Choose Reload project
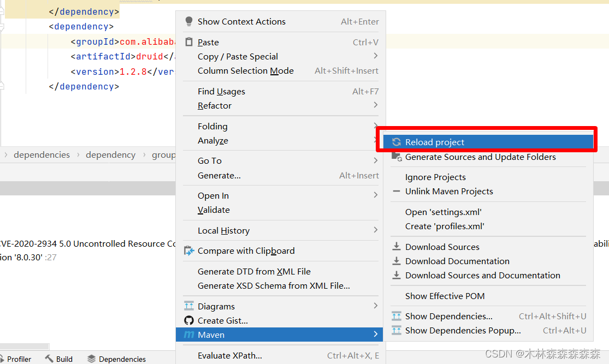 (488, 142)
